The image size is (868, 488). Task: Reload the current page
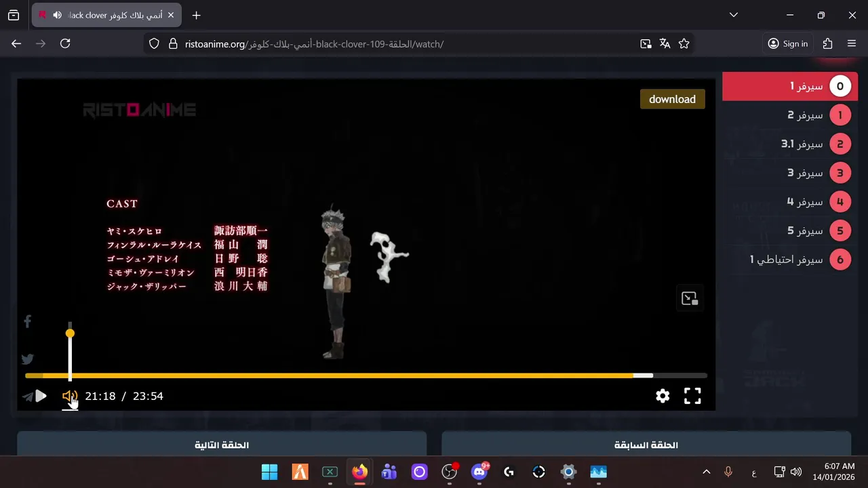[x=65, y=43]
